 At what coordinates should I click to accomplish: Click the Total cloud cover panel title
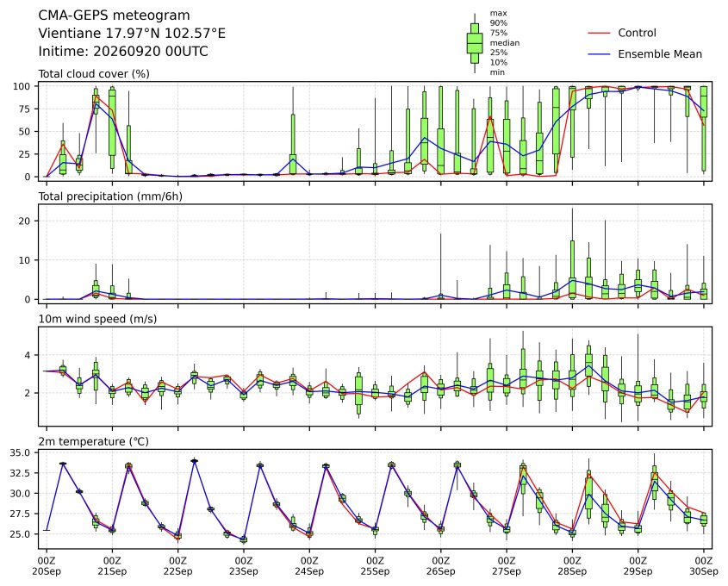[x=94, y=74]
